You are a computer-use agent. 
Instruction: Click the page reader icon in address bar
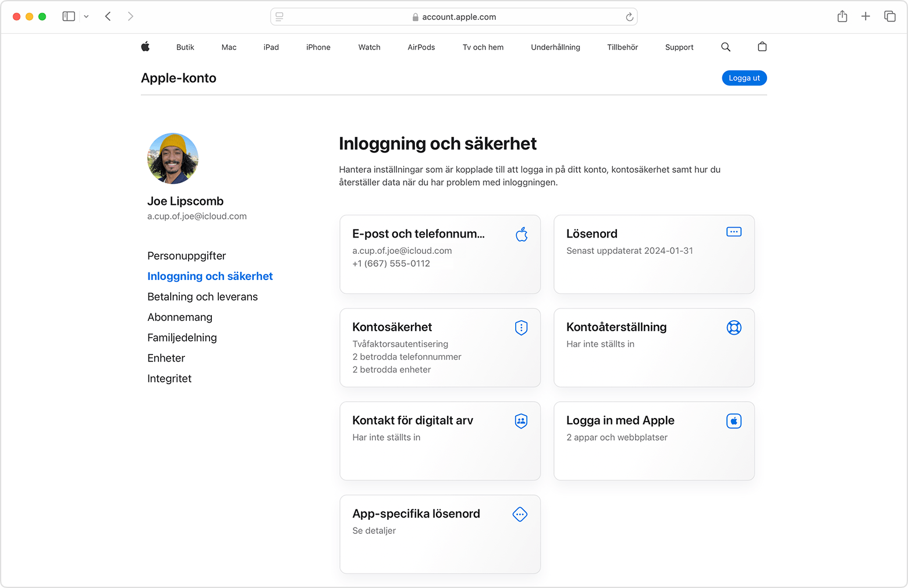pos(279,17)
